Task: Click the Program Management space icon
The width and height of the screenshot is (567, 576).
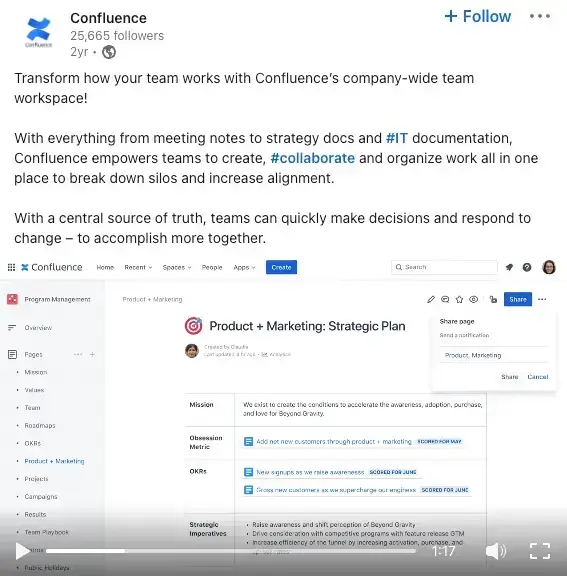Action: (x=12, y=299)
